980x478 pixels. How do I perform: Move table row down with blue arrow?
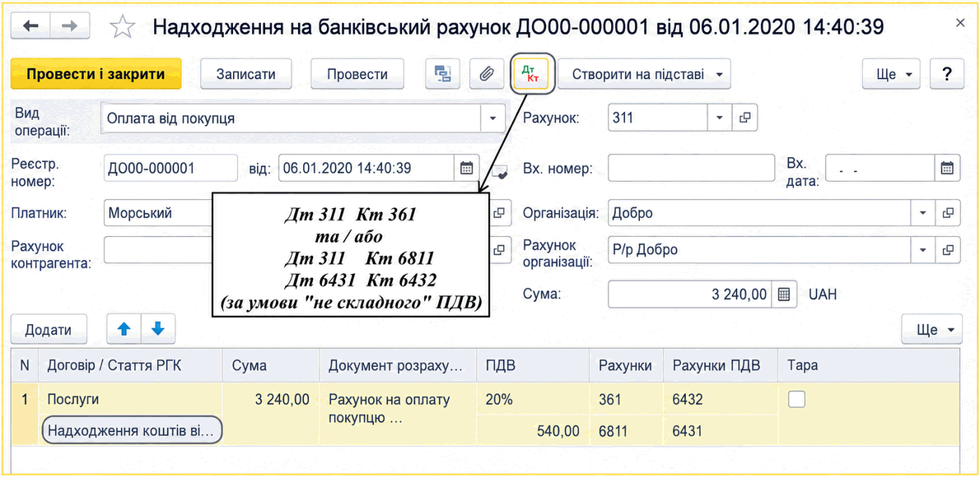(x=158, y=329)
